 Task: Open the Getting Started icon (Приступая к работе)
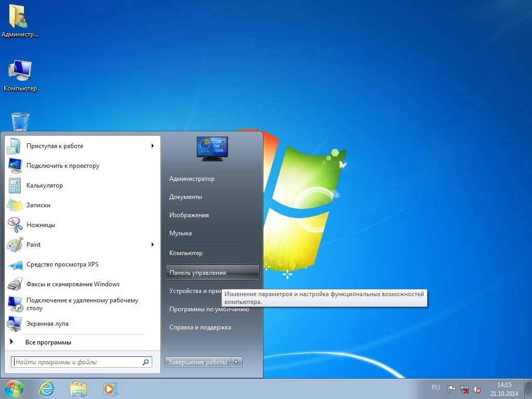14,146
